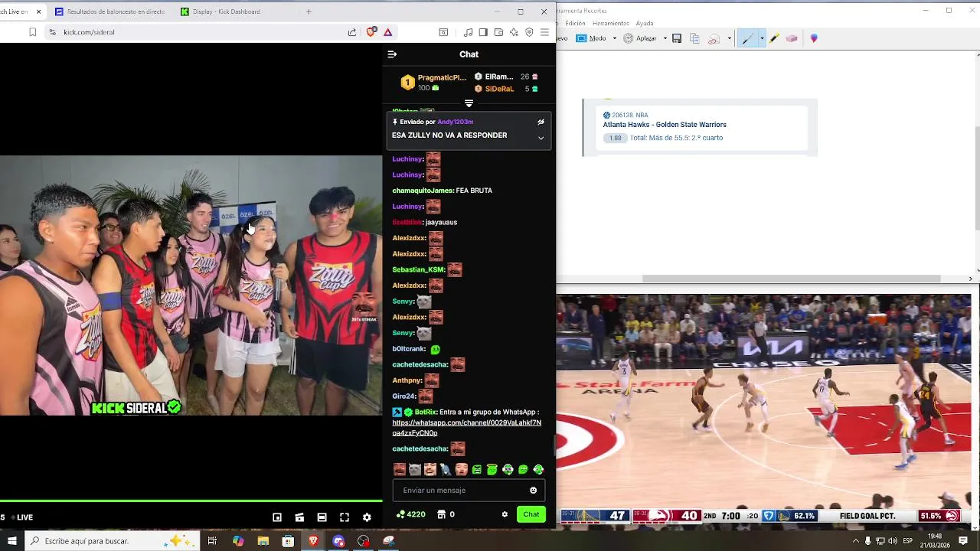This screenshot has width=980, height=551.
Task: Open site settings icon in address bar
Action: [51, 32]
